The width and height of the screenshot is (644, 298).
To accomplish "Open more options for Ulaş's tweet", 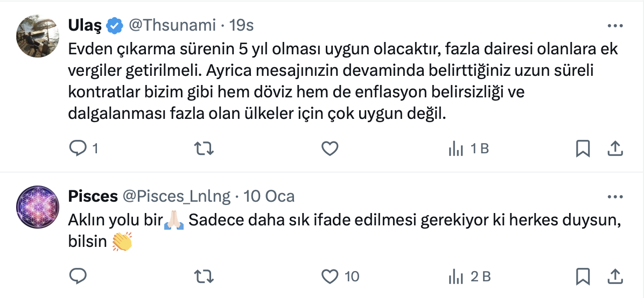I will (x=615, y=25).
